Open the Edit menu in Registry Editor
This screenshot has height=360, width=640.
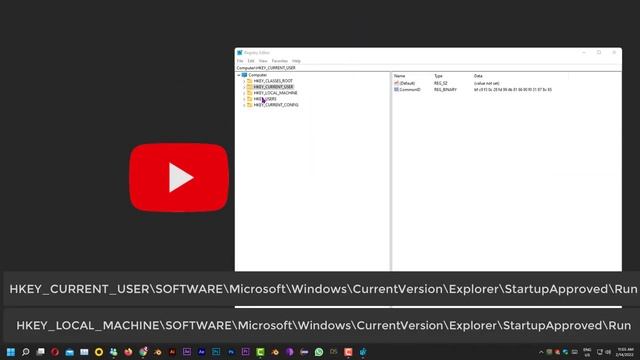click(x=251, y=61)
